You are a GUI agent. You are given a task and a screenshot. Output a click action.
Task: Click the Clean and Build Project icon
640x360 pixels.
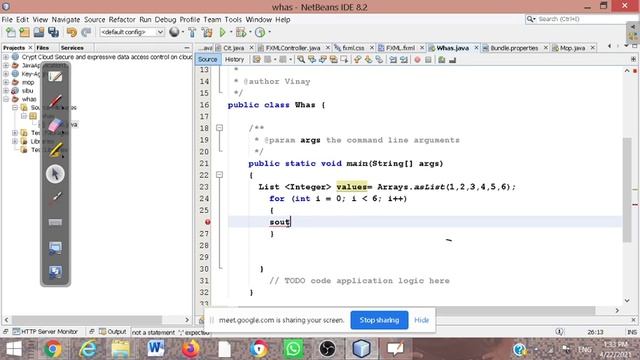click(207, 32)
